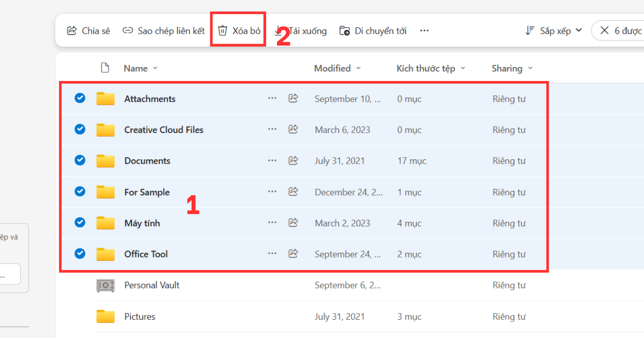Click the Xóa bỏ trash icon
Screen dimensions: 644x338
tap(223, 31)
